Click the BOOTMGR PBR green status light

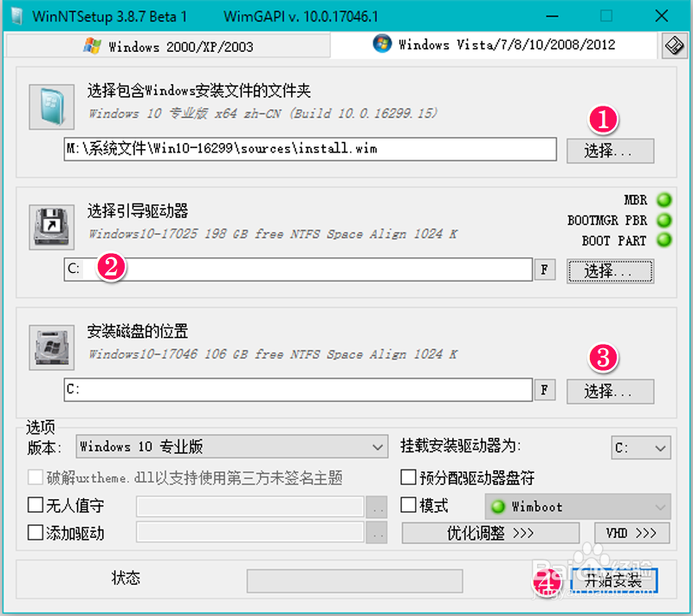pyautogui.click(x=664, y=220)
